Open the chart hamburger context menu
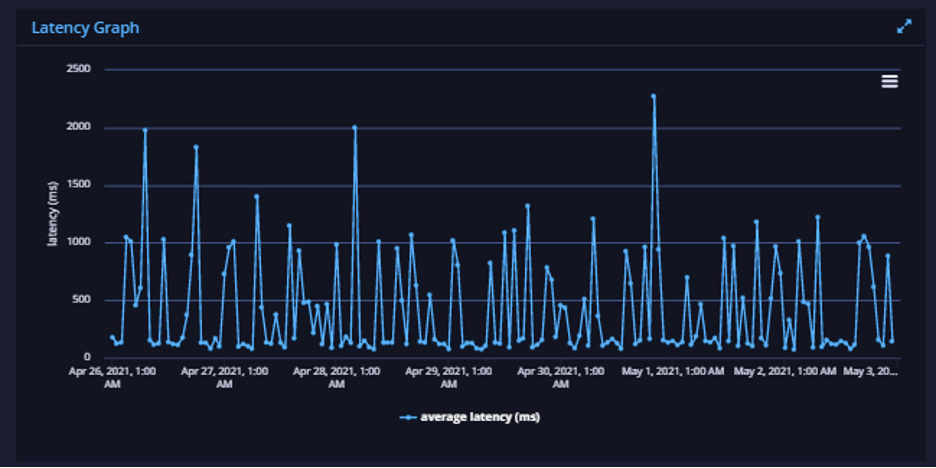 (889, 82)
